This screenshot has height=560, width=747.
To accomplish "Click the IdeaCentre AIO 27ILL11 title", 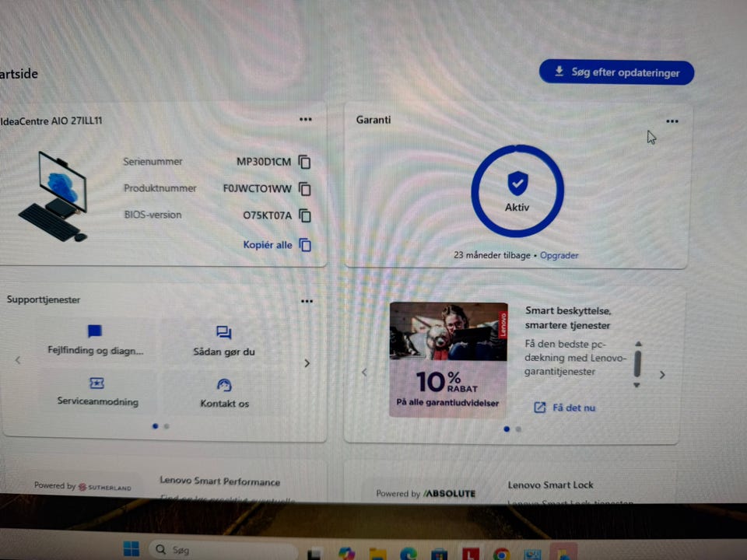I will pos(51,121).
